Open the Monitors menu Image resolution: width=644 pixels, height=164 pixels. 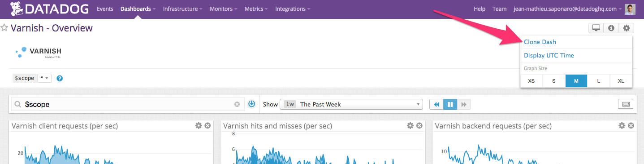[x=224, y=9]
